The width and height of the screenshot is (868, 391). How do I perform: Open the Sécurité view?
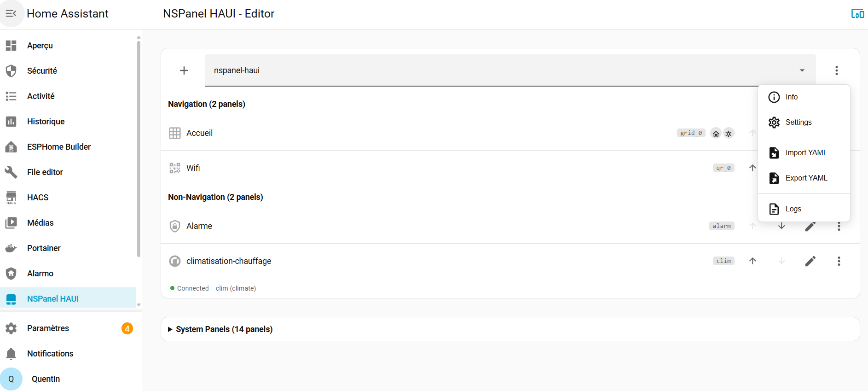coord(68,71)
